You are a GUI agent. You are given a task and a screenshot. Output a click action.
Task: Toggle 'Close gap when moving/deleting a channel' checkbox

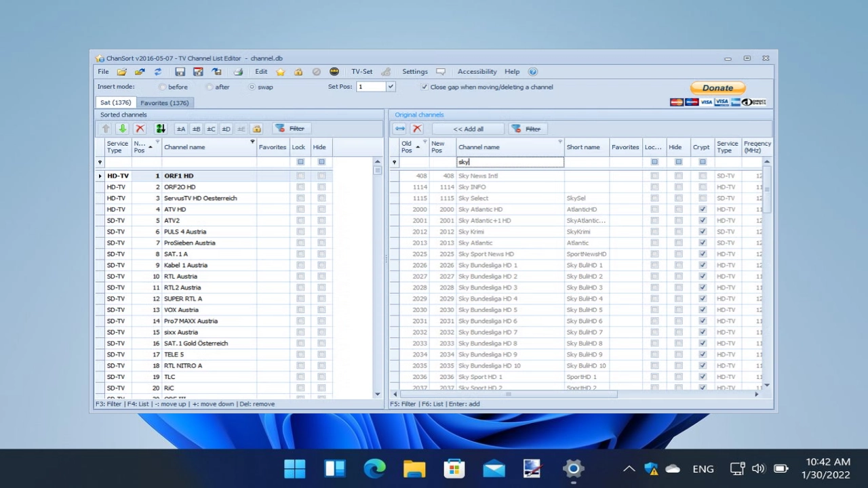[425, 87]
